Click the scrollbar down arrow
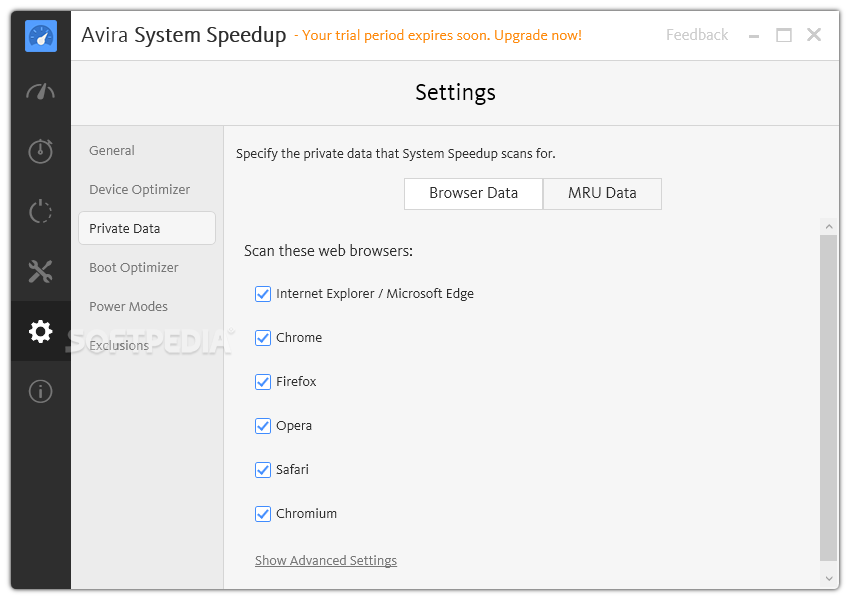This screenshot has height=600, width=850. [829, 578]
